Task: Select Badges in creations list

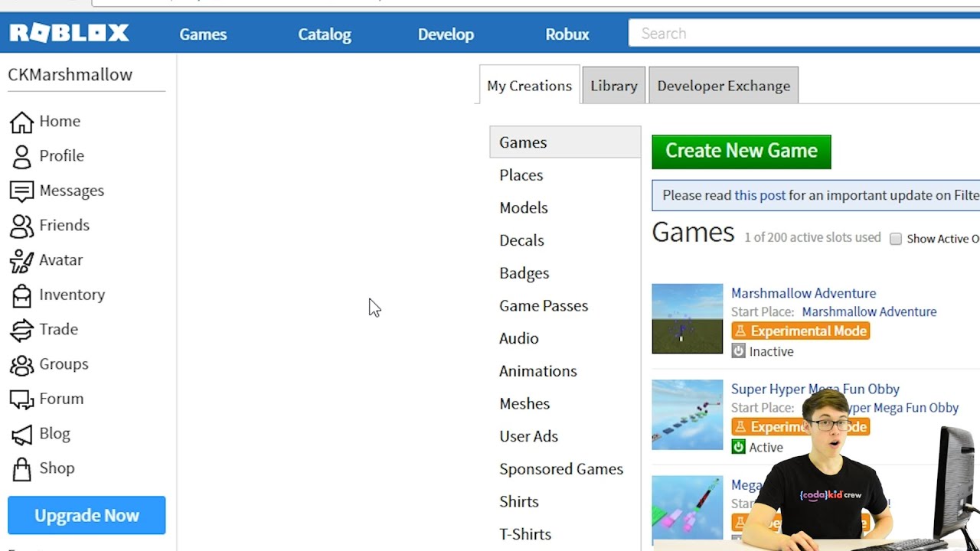Action: (x=524, y=273)
